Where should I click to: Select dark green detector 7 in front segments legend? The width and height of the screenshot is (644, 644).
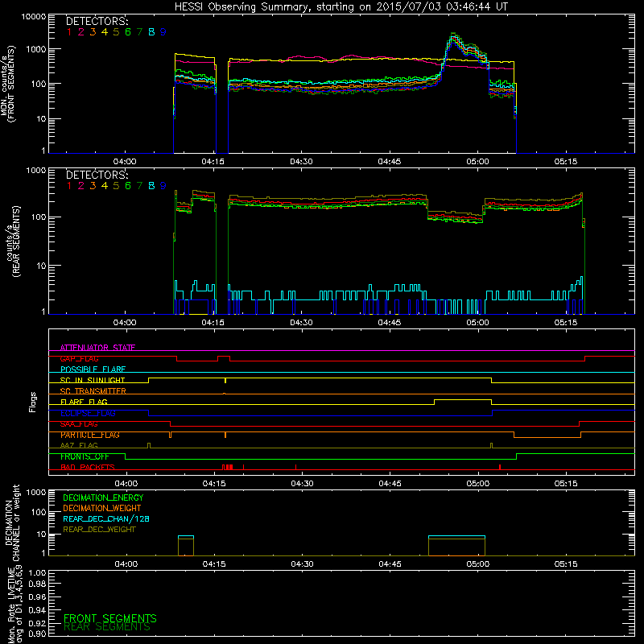(139, 32)
